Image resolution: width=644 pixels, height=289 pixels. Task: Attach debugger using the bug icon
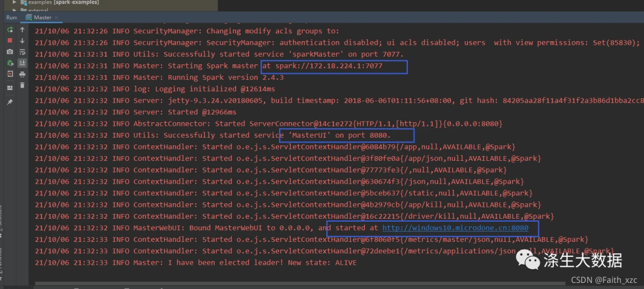click(x=10, y=63)
